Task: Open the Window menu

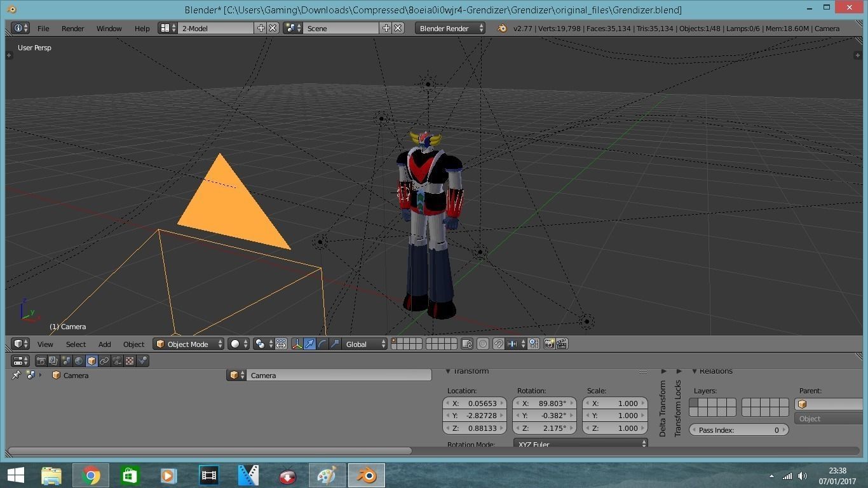Action: click(x=109, y=29)
